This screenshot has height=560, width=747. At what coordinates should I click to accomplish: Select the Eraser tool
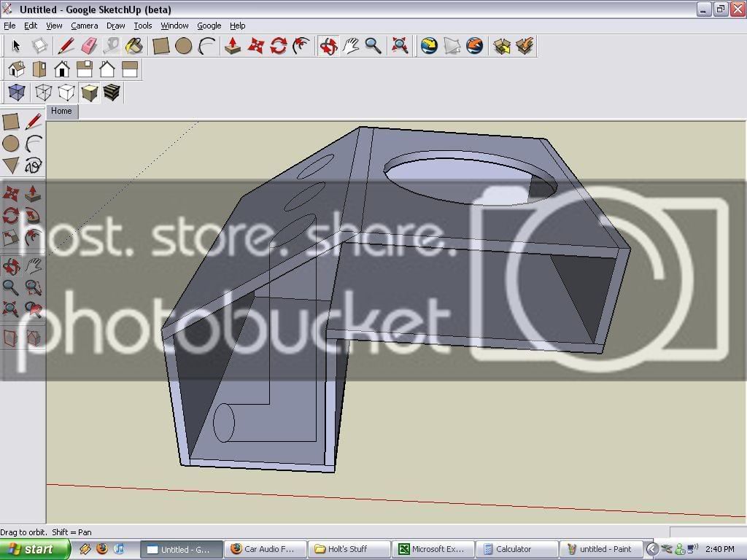[88, 46]
